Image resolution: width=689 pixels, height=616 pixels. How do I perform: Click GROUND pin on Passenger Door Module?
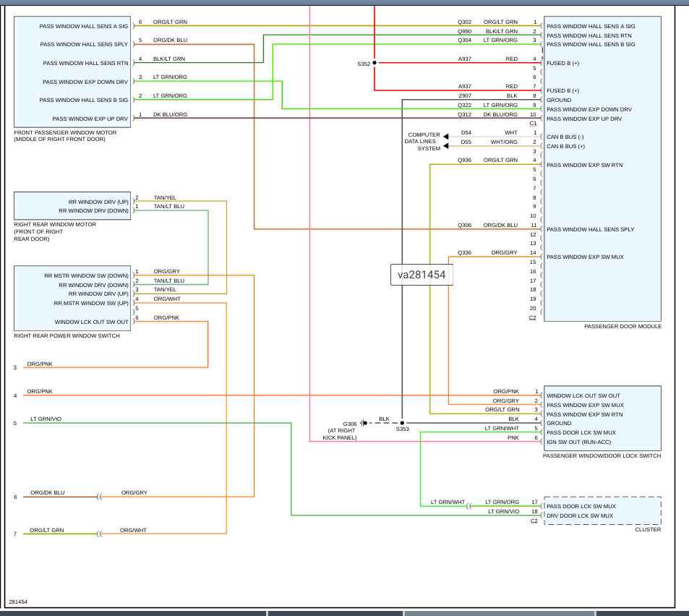coord(559,100)
